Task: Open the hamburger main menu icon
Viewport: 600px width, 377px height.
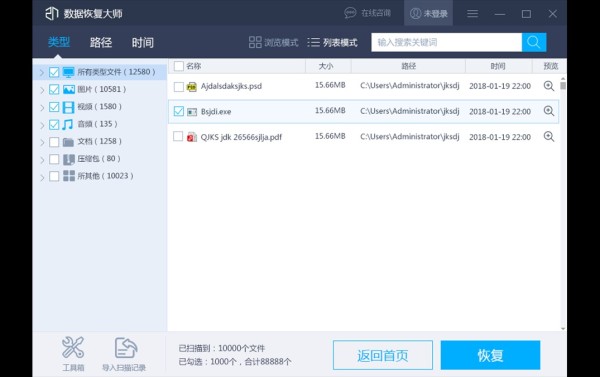Action: 473,14
